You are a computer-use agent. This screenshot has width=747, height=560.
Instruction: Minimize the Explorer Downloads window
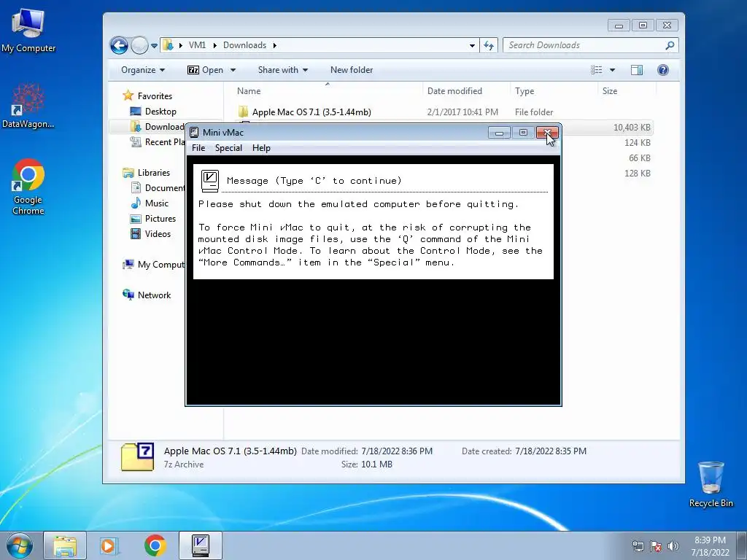pyautogui.click(x=619, y=26)
